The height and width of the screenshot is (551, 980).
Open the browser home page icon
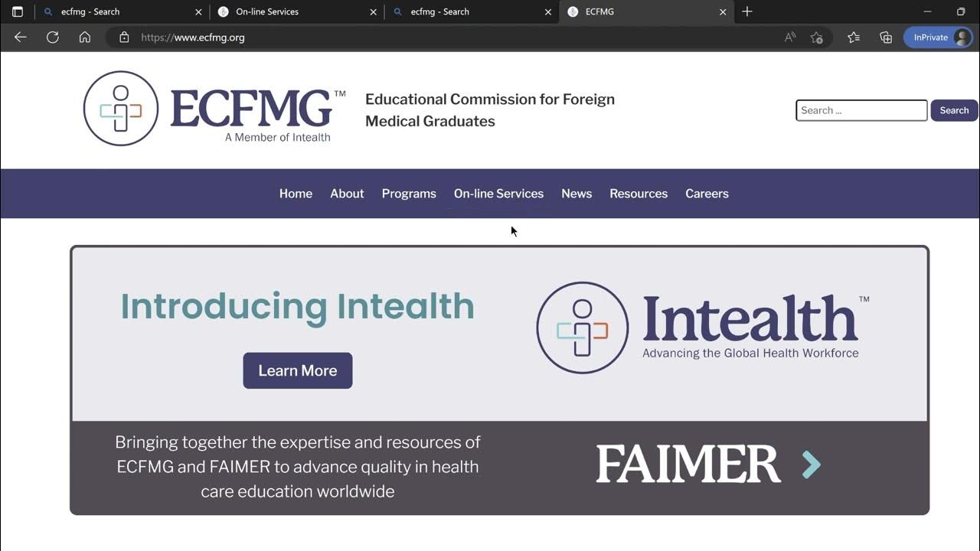[x=85, y=37]
